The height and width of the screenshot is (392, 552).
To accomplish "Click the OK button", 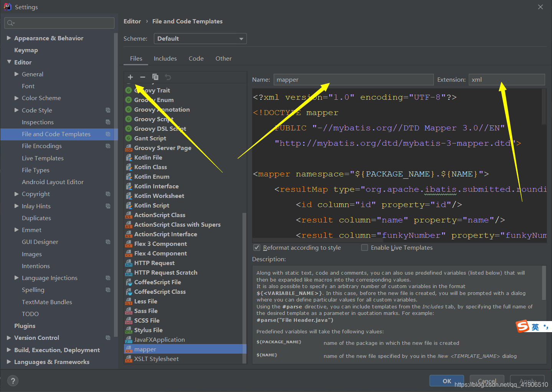I will point(447,381).
